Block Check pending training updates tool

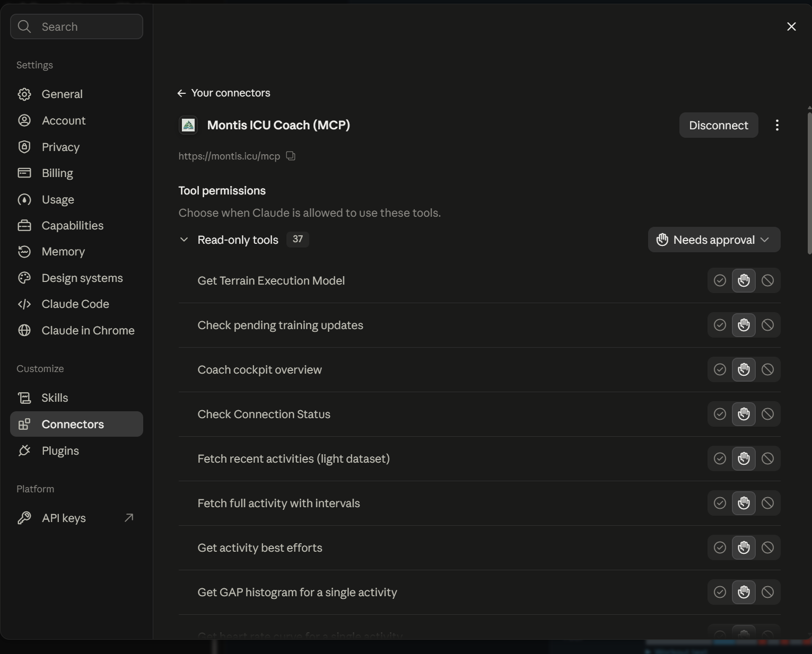coord(767,325)
